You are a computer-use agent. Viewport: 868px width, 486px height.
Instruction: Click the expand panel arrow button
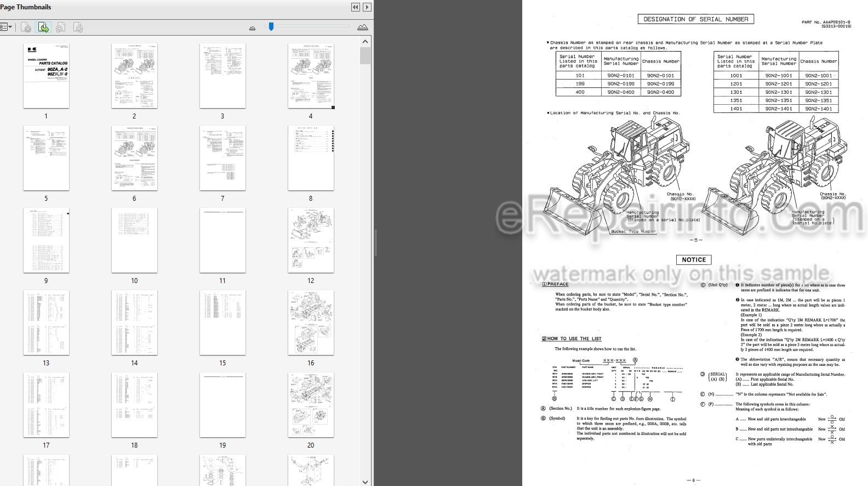[x=367, y=7]
